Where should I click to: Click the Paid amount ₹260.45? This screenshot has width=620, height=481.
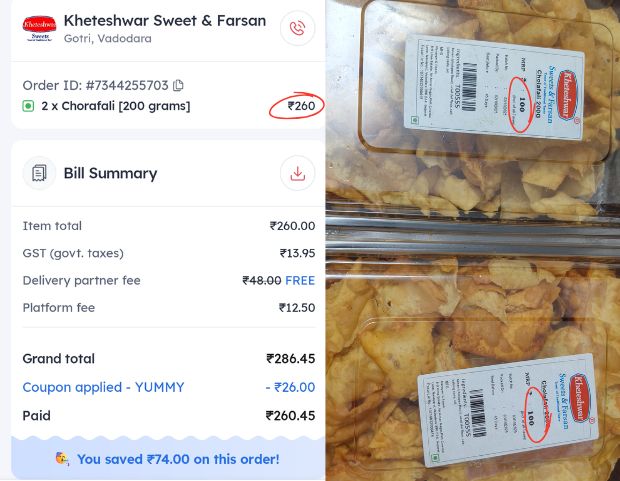click(x=290, y=415)
